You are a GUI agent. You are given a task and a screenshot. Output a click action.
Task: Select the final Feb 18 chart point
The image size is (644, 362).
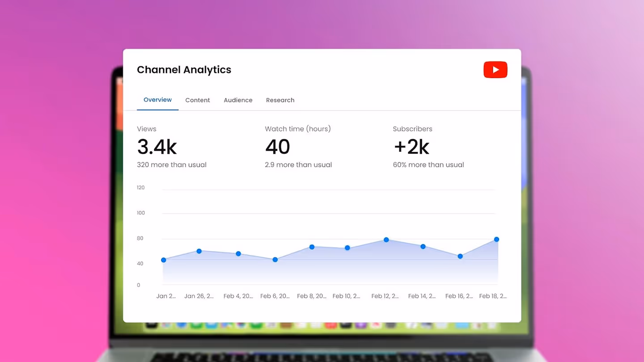[x=496, y=240]
